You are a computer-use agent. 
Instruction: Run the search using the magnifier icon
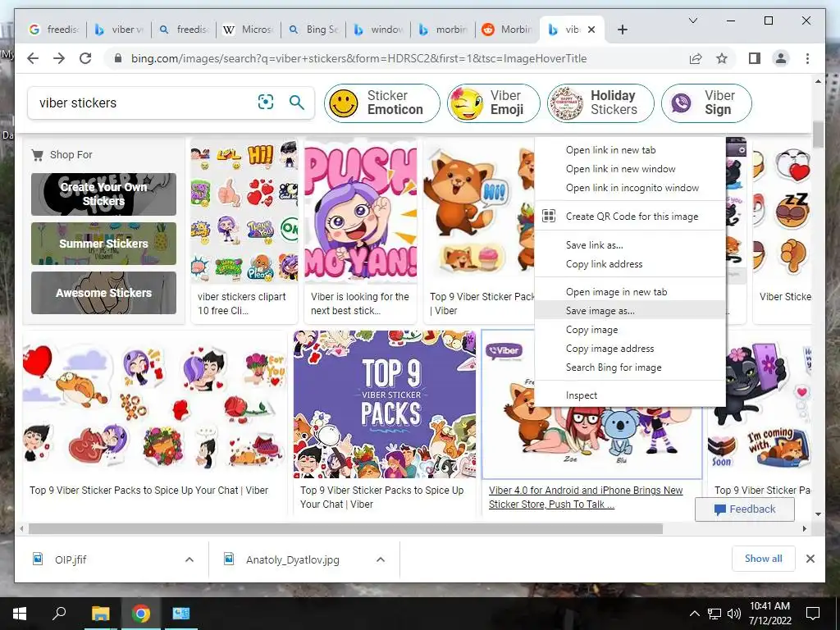pyautogui.click(x=297, y=102)
